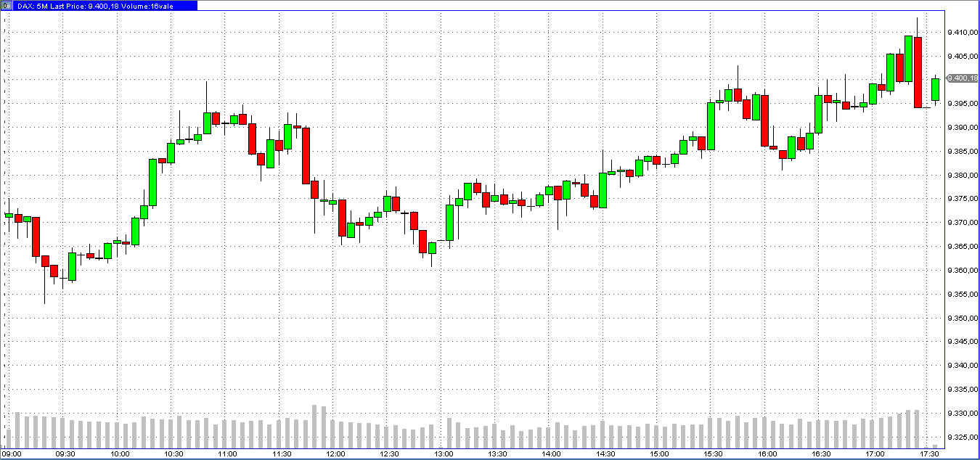
Task: Click the 9.375,00 price axis label
Action: coord(961,199)
